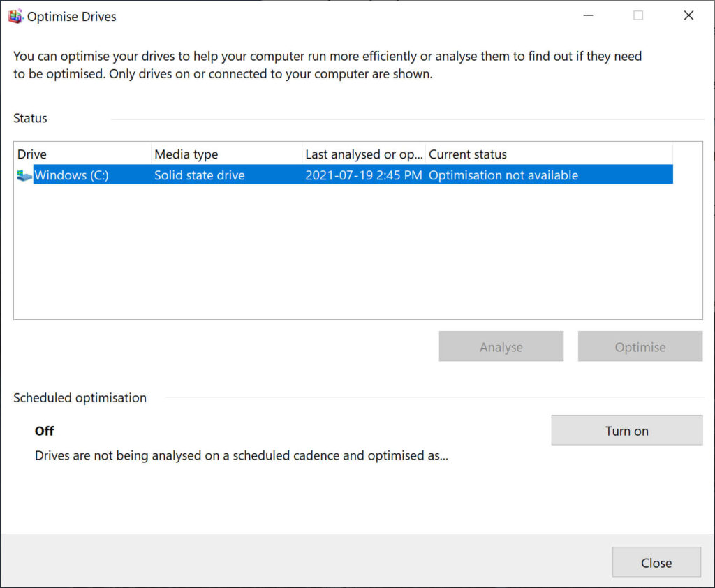Click the Last analysed or optimised column header
The width and height of the screenshot is (715, 588).
(x=364, y=154)
